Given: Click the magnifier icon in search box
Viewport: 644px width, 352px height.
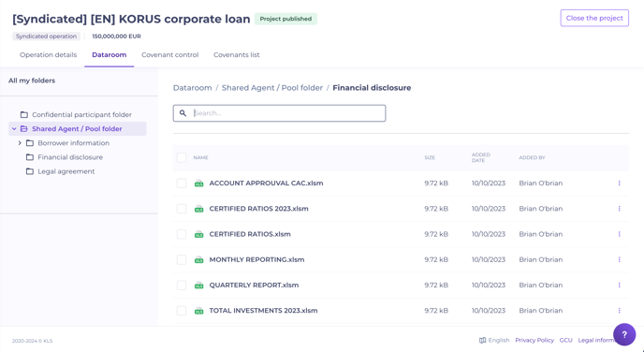Looking at the screenshot, I should 183,113.
